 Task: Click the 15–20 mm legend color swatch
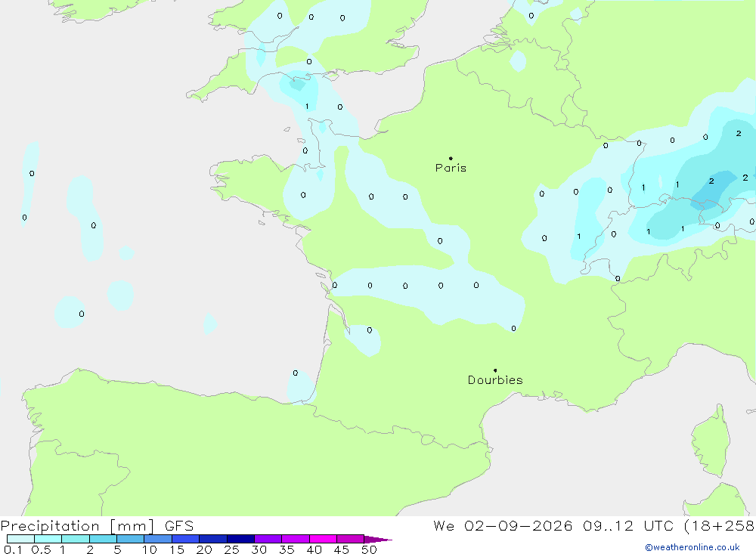pyautogui.click(x=186, y=539)
